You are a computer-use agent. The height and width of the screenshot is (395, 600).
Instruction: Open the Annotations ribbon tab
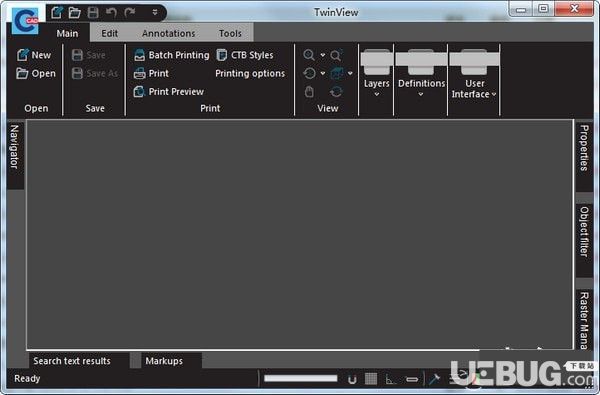coord(168,33)
